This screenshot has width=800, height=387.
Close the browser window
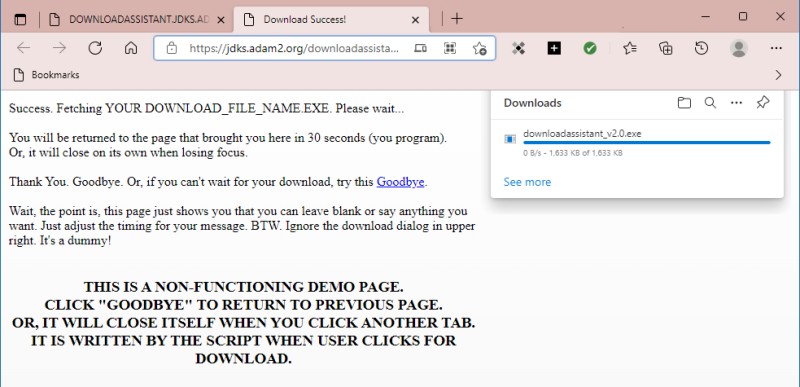pyautogui.click(x=780, y=17)
